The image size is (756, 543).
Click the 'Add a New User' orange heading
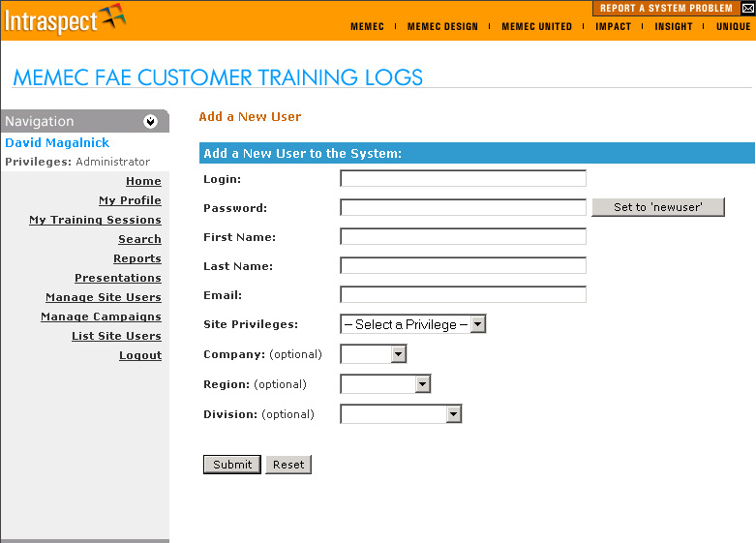point(250,117)
